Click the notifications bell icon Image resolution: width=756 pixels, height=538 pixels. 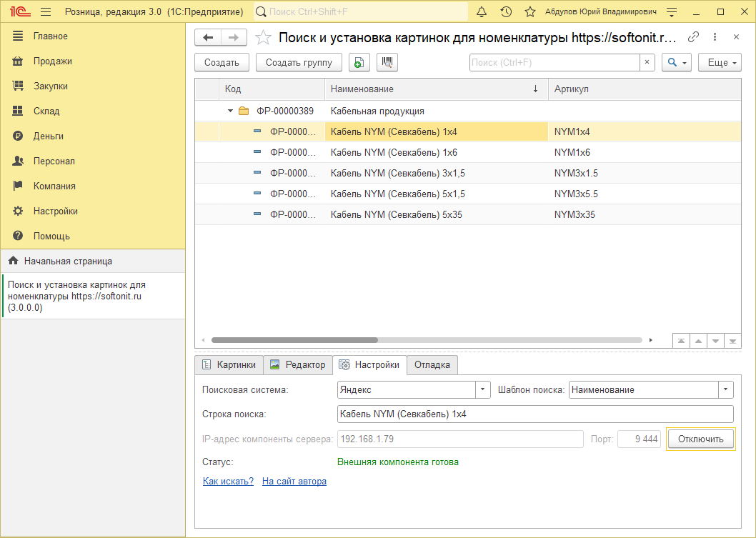pos(482,12)
